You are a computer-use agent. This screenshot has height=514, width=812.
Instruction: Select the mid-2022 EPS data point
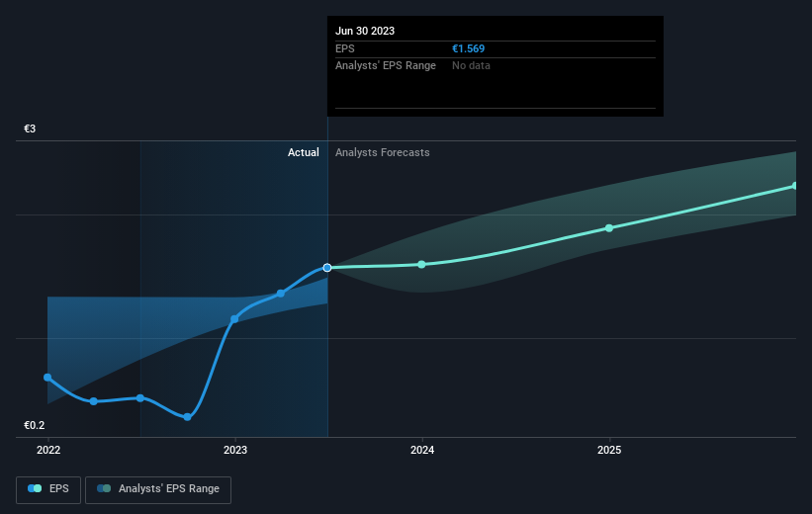click(x=140, y=398)
